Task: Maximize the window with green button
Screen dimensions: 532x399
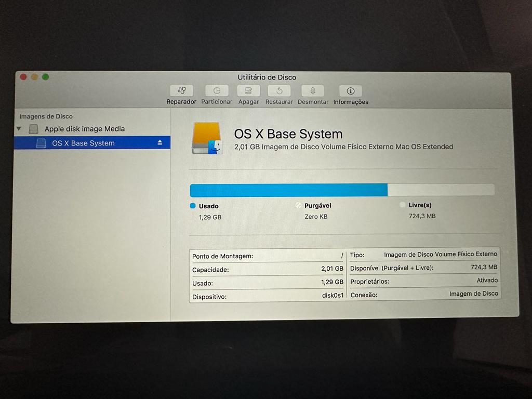Action: pyautogui.click(x=46, y=77)
